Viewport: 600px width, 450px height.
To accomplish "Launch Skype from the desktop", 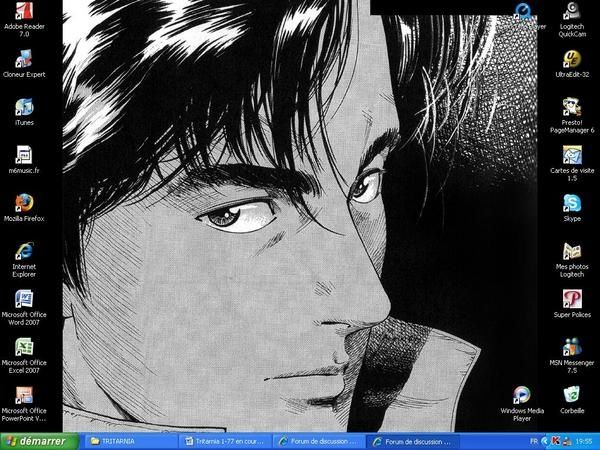I will tap(572, 208).
